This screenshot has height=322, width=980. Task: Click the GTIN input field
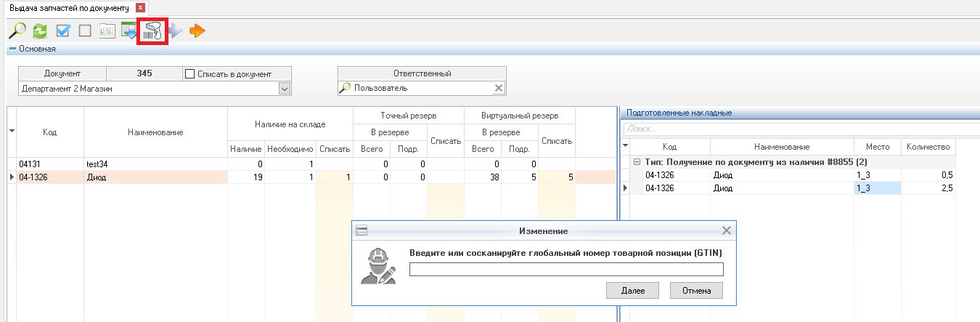pyautogui.click(x=566, y=270)
